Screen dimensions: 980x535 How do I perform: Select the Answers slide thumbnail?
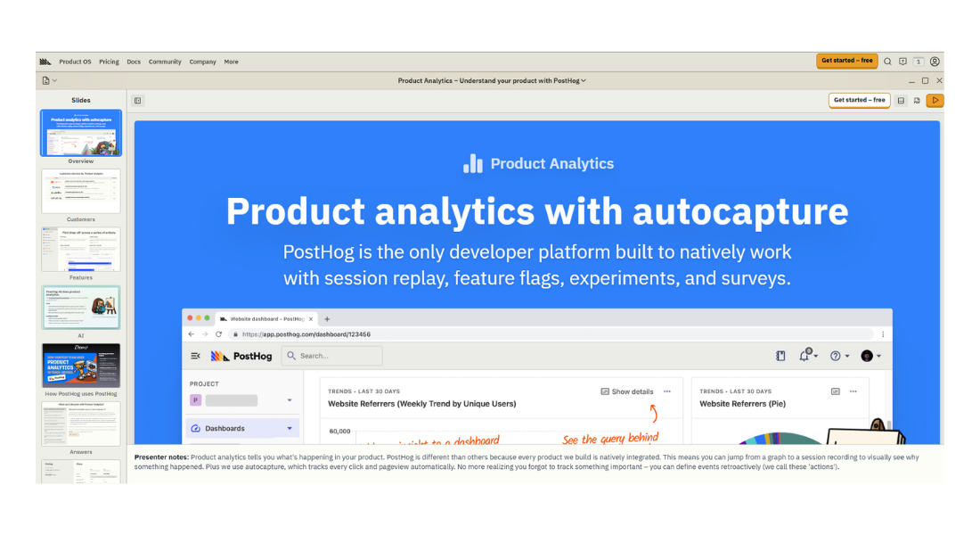pos(80,424)
